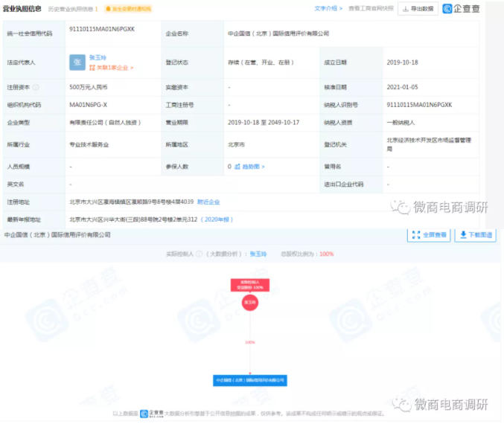
Task: Select credit code text 91110115MA01N6PGXK
Action: 102,29
